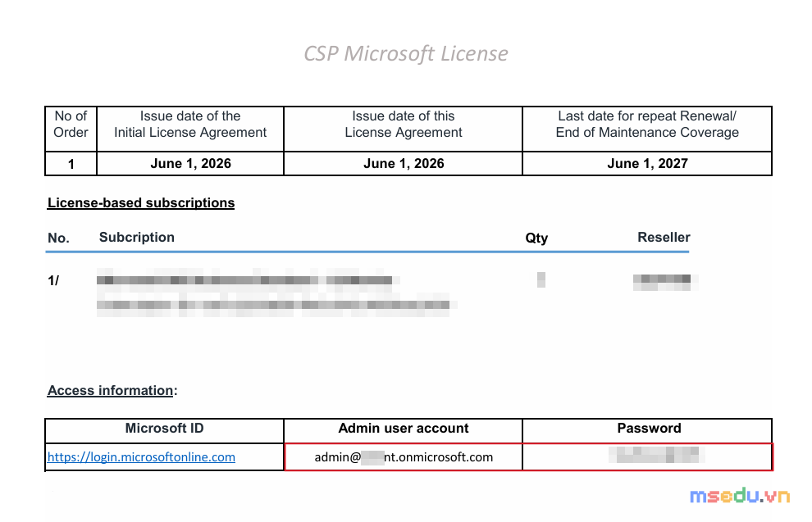
Task: Click the June 1, 2027 renewal date
Action: tap(647, 163)
